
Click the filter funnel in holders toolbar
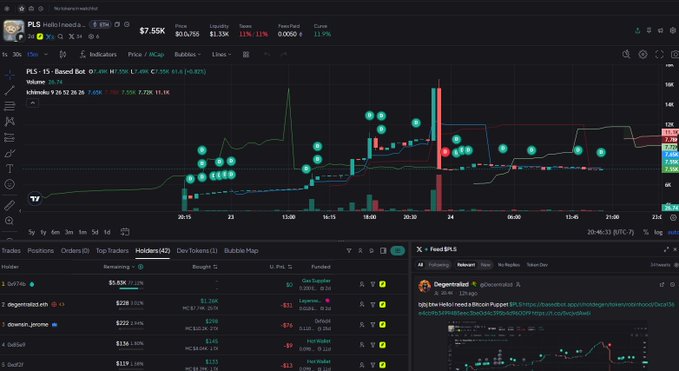pos(349,251)
